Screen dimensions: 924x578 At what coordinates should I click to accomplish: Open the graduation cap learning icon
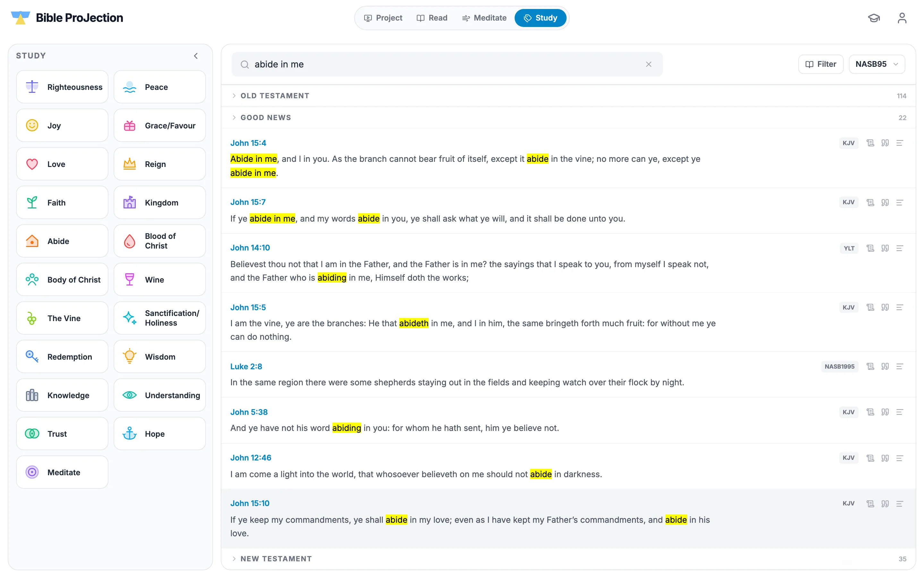[x=874, y=18]
